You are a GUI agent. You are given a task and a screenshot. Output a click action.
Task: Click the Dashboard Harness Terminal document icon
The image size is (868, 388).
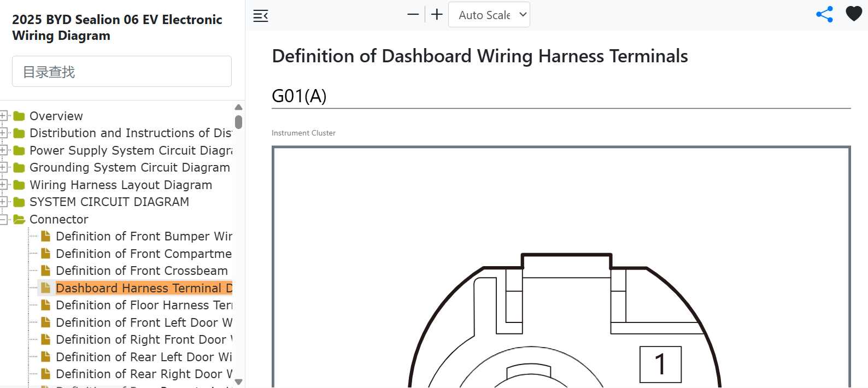(x=46, y=288)
